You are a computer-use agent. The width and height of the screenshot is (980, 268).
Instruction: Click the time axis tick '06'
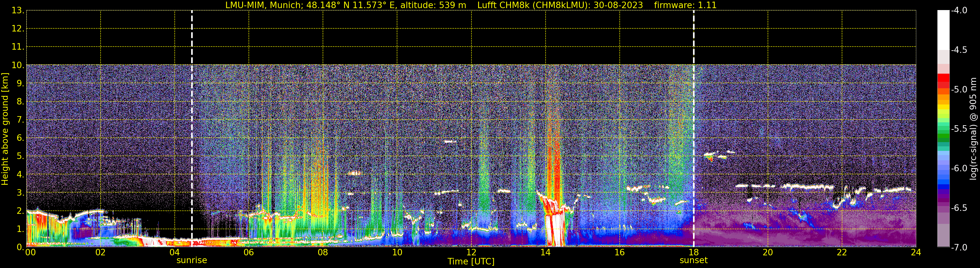pos(249,252)
